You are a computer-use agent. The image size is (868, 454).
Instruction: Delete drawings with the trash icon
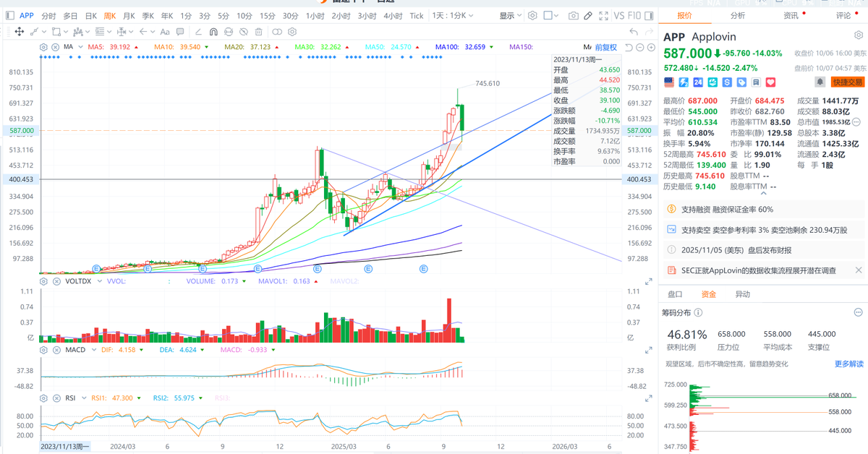258,32
